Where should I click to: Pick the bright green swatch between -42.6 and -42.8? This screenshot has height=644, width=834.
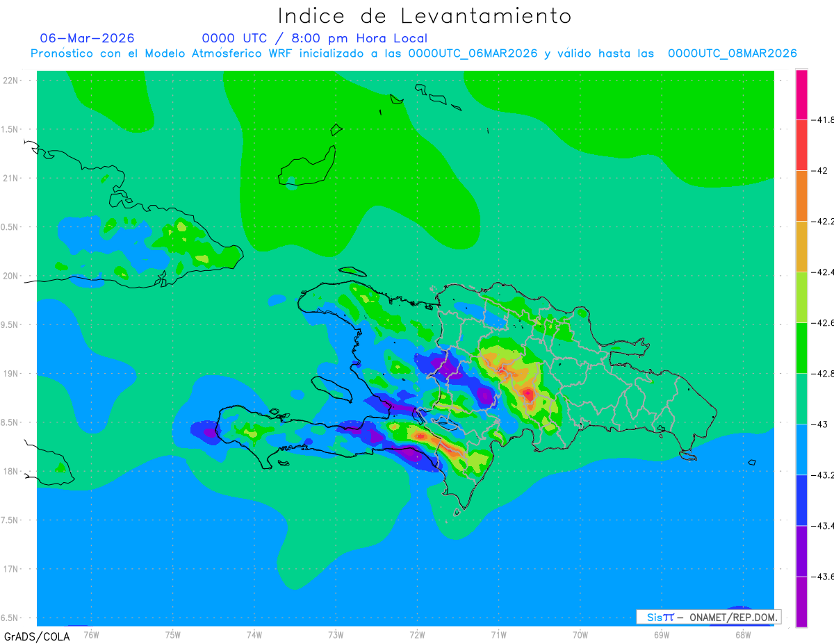click(801, 347)
